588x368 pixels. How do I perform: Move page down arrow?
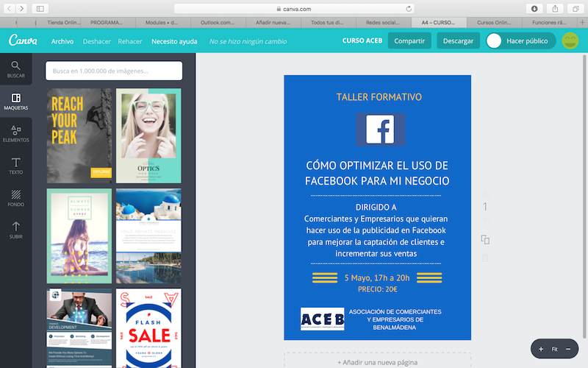click(485, 221)
